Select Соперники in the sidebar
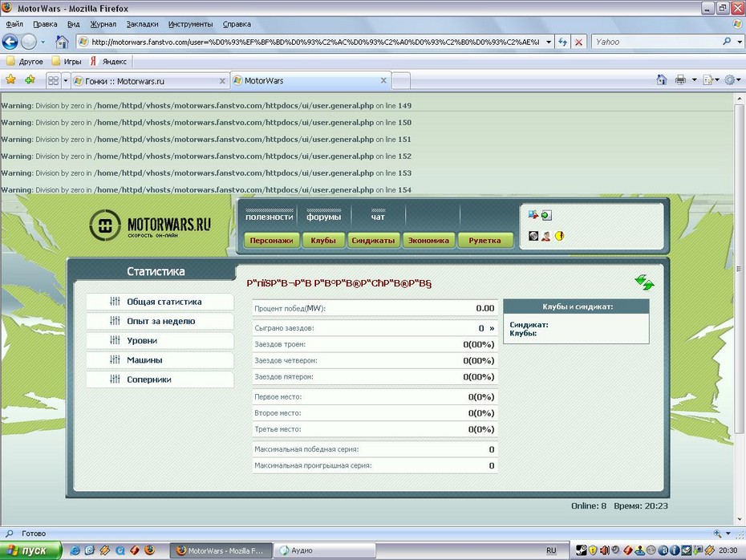Screen dimensions: 746x560 point(160,379)
